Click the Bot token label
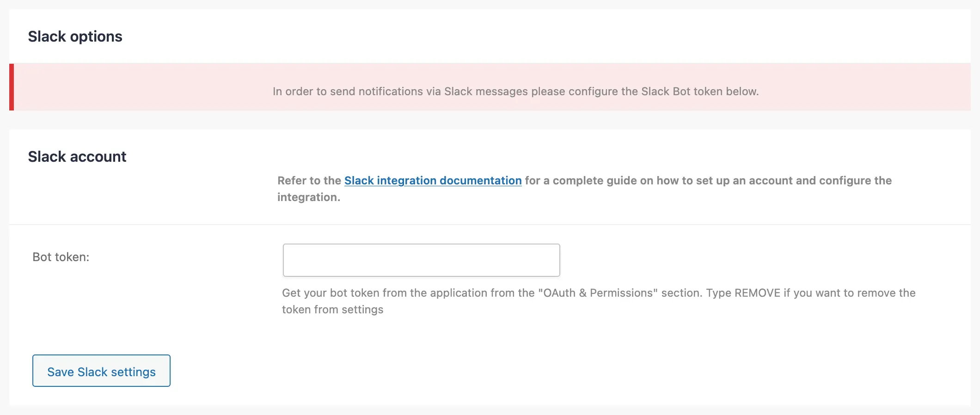The height and width of the screenshot is (415, 980). [x=61, y=257]
